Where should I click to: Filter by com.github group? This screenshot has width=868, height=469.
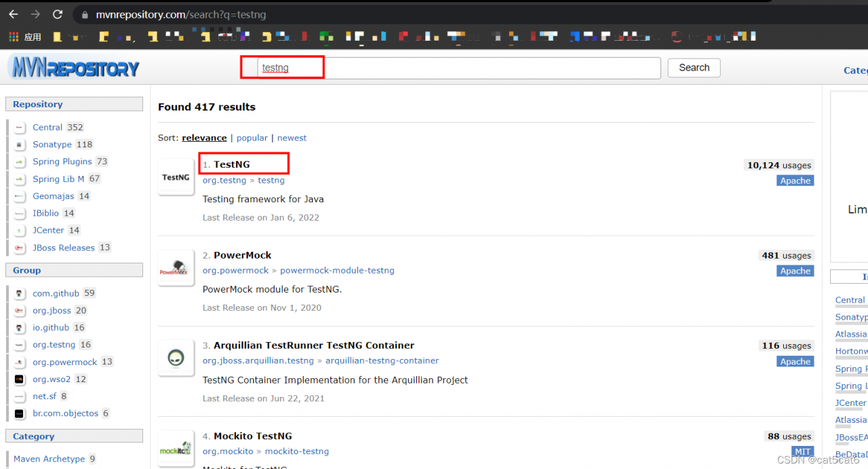point(56,294)
